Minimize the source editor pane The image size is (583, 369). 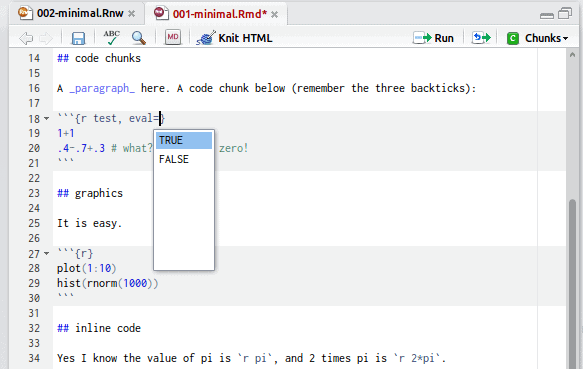click(x=547, y=15)
